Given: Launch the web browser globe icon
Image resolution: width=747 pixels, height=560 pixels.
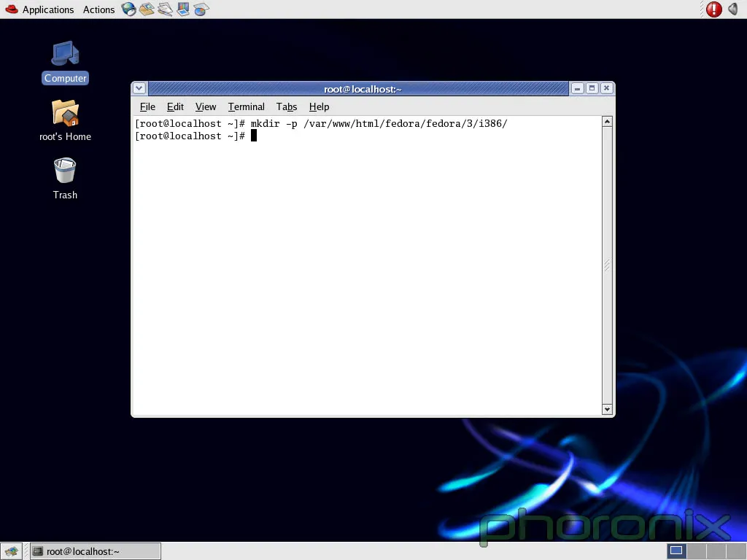Looking at the screenshot, I should pos(128,9).
